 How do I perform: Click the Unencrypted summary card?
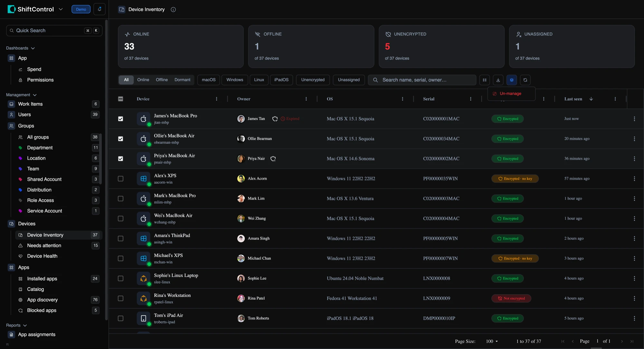(x=441, y=46)
